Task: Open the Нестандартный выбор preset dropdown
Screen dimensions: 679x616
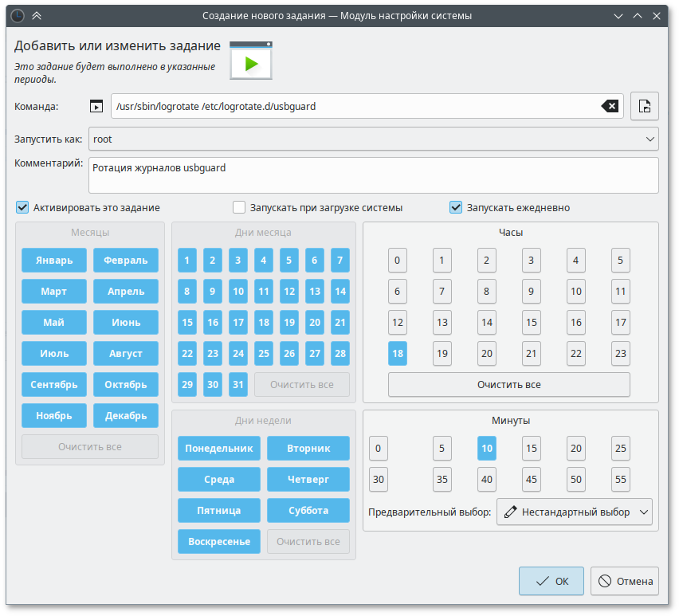Action: (574, 512)
